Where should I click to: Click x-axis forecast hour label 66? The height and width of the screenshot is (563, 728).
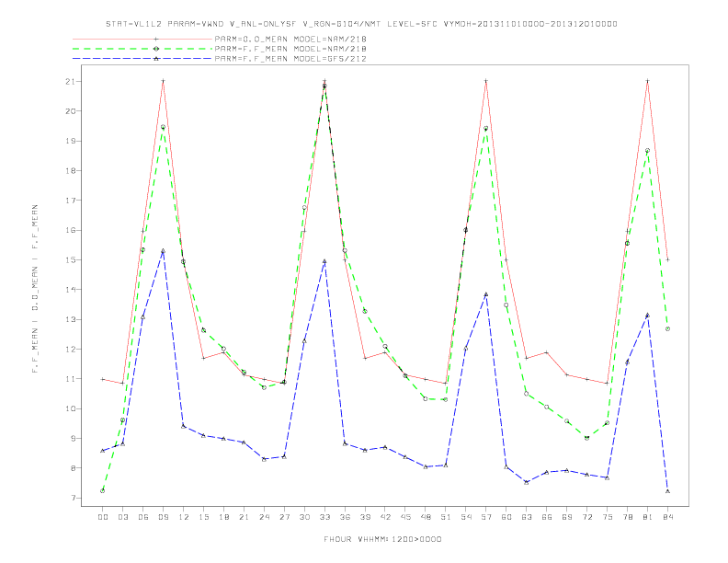[x=547, y=517]
